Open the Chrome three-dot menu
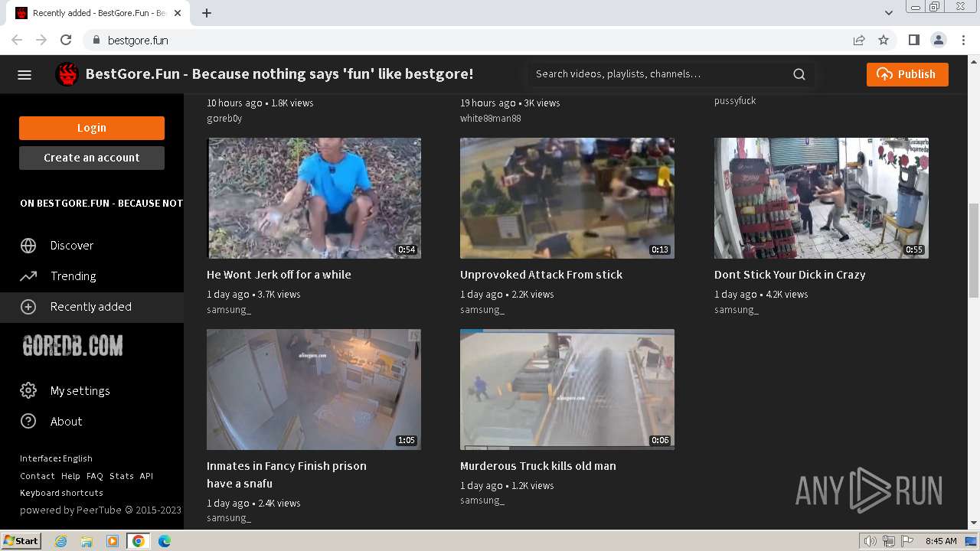The image size is (980, 551). (x=962, y=40)
